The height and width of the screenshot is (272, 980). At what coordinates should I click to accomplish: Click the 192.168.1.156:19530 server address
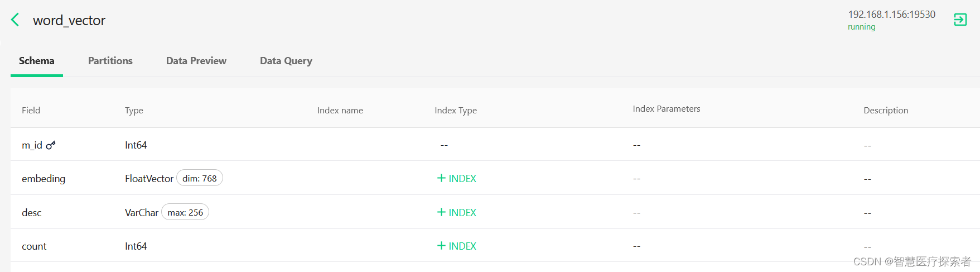pyautogui.click(x=891, y=15)
